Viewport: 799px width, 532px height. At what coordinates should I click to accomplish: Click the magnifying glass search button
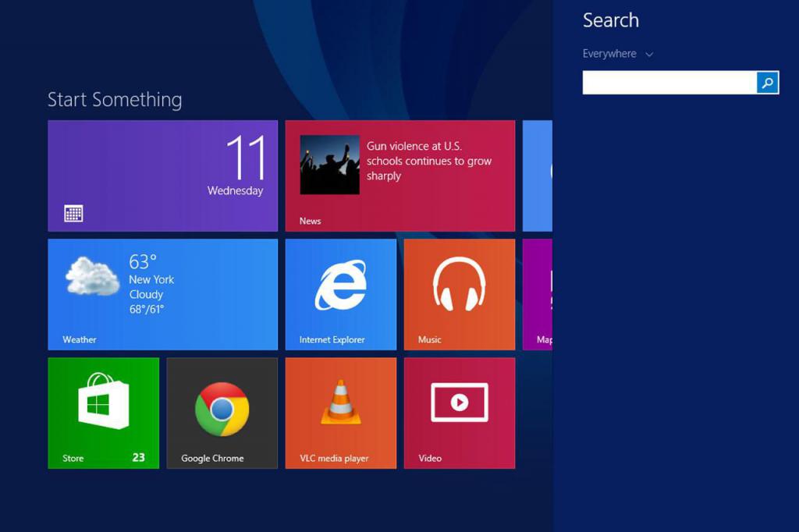pos(768,83)
